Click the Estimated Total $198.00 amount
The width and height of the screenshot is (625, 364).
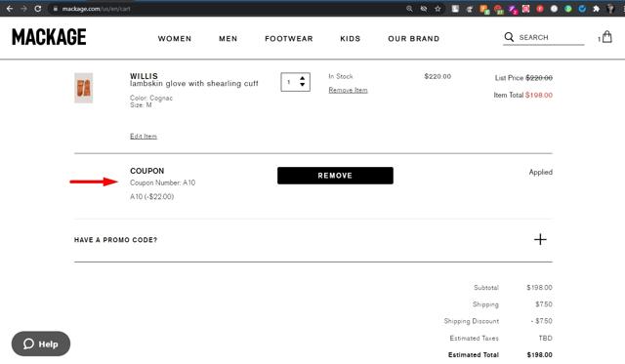pos(539,355)
